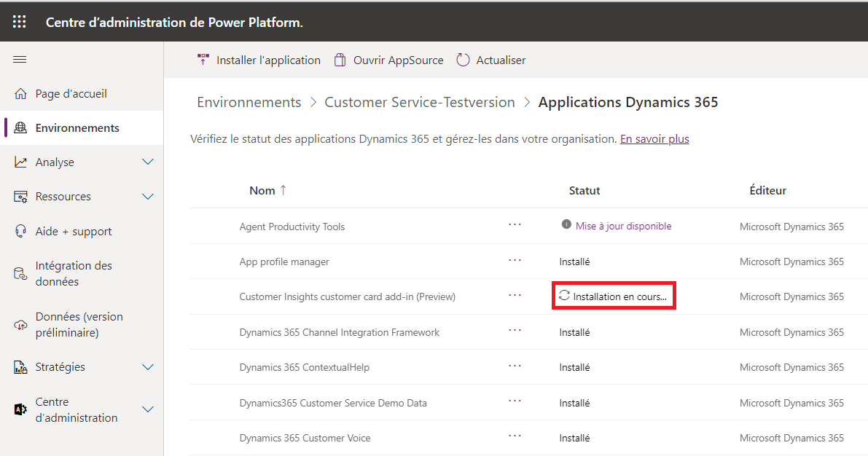This screenshot has height=456, width=868.
Task: Open more options for App profile manager
Action: (515, 260)
